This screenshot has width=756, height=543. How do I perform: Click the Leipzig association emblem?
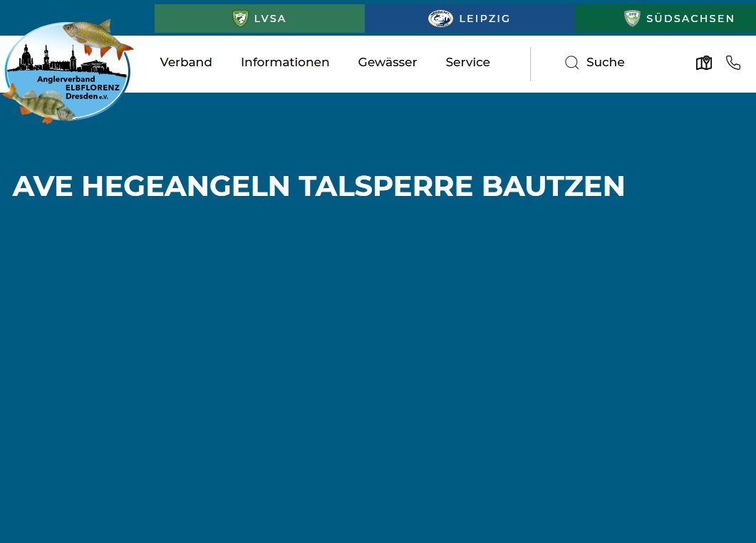440,19
